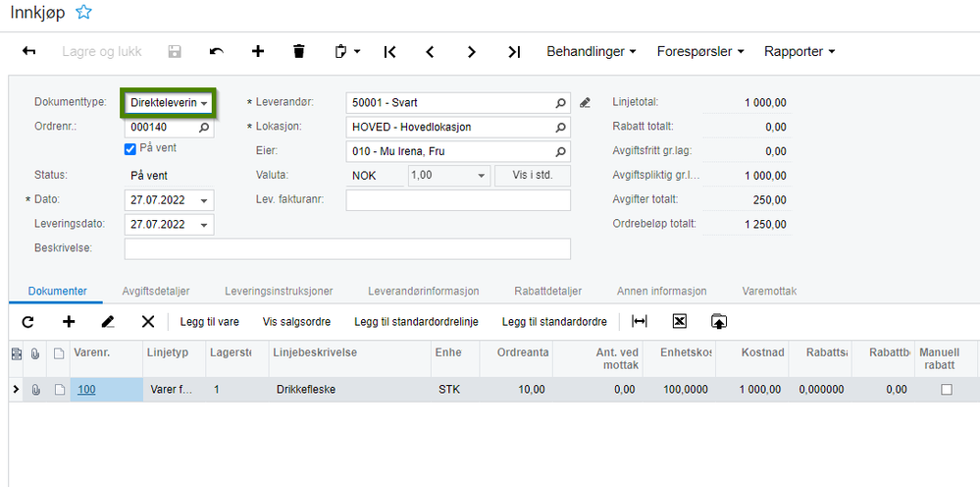The image size is (980, 487).
Task: Uncheck the På vent checkbox
Action: (x=130, y=149)
